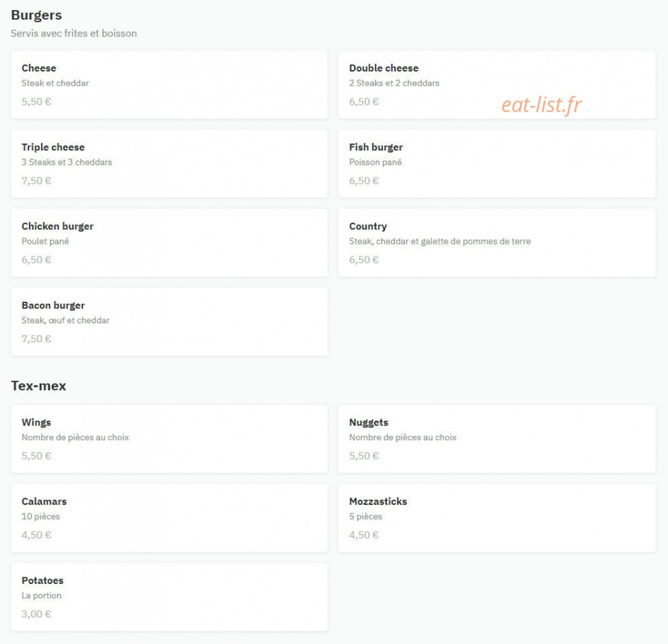Click the Calamars price 4,50 €
Screen dimensions: 668x644
36,535
